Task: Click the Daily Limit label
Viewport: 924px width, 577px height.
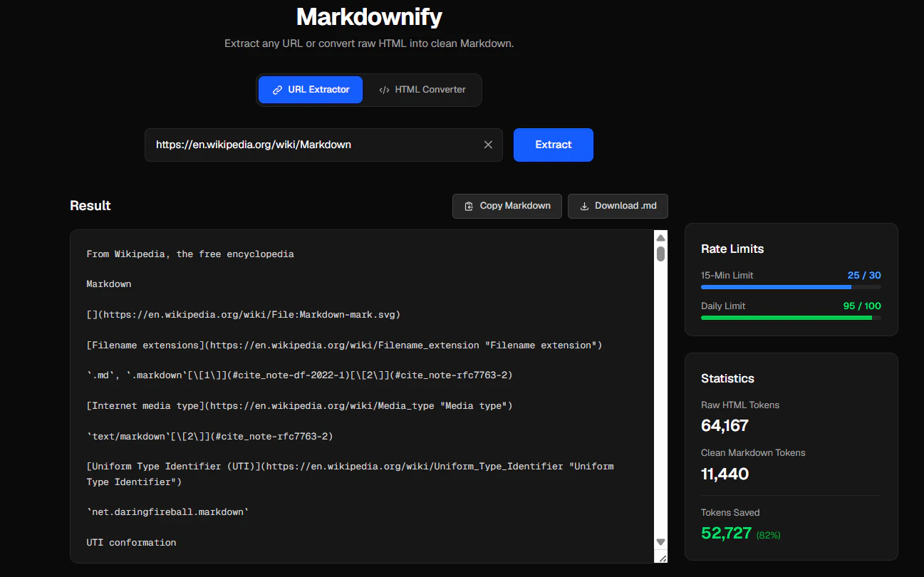Action: pyautogui.click(x=723, y=306)
